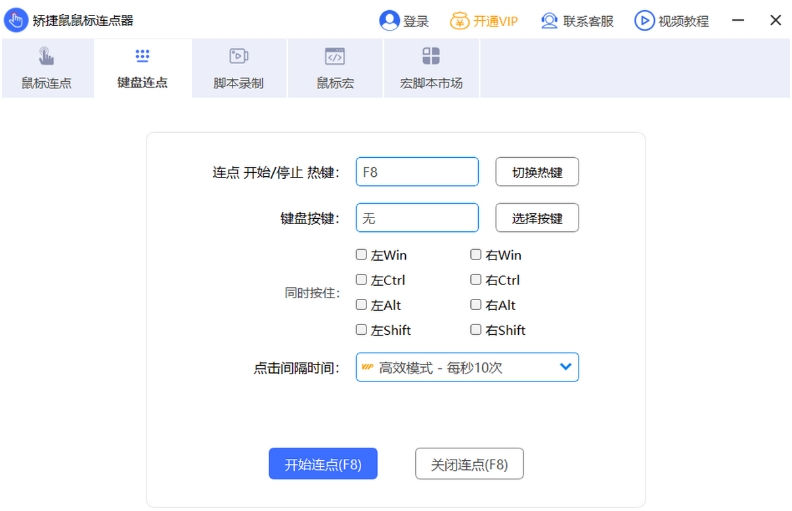Enable the 右Win checkbox
The width and height of the screenshot is (792, 511).
click(475, 254)
